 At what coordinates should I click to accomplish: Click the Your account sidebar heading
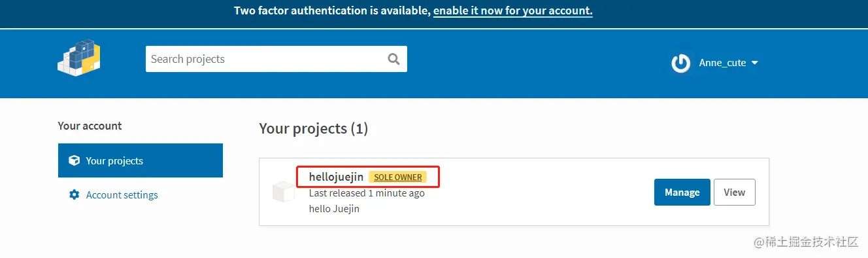90,126
